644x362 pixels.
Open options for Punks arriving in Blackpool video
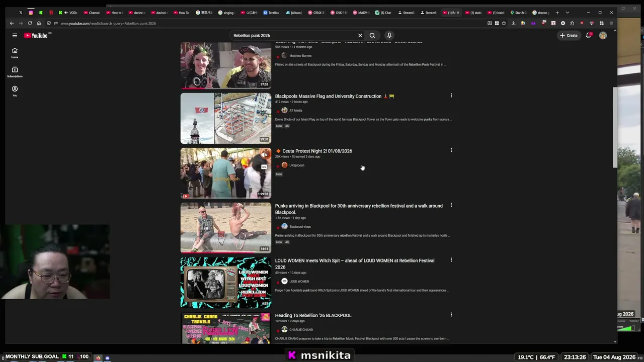(x=451, y=205)
